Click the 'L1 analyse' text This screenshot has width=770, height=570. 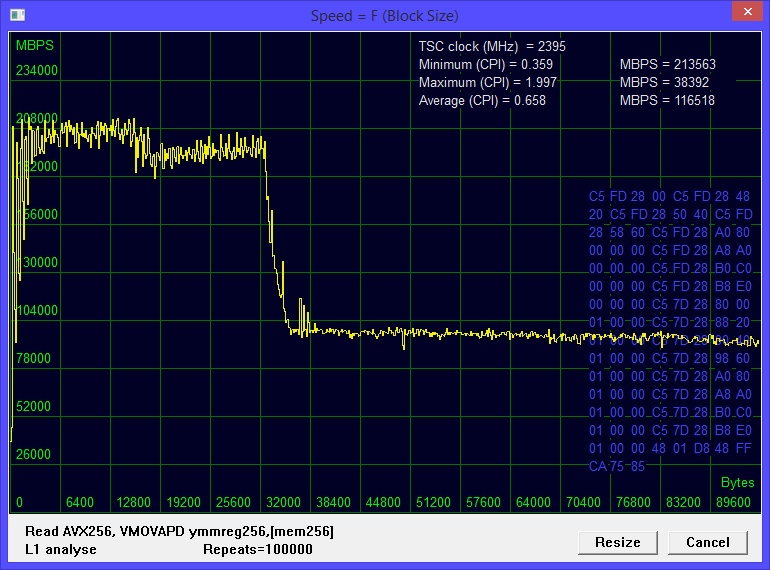[x=61, y=550]
